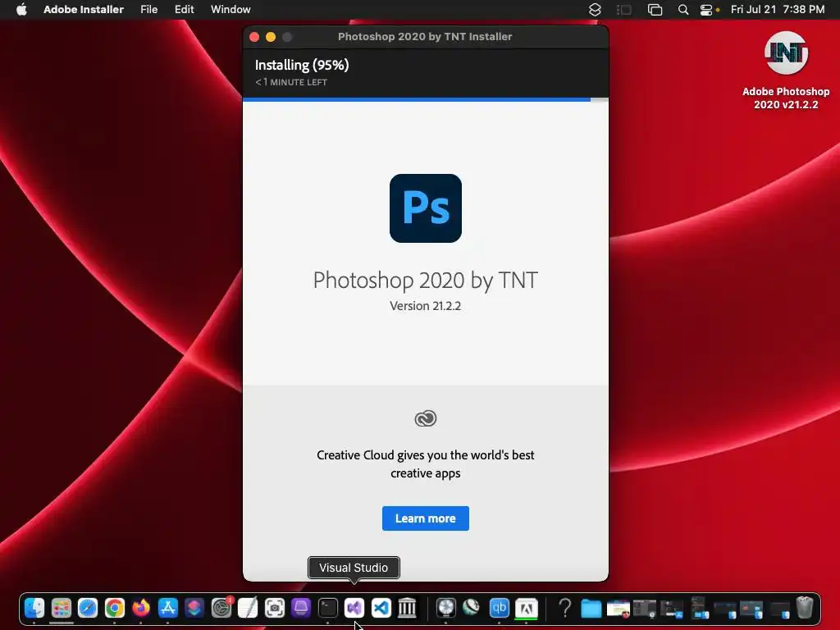The image size is (840, 630).
Task: Open TextEdit from the Dock
Action: [248, 608]
